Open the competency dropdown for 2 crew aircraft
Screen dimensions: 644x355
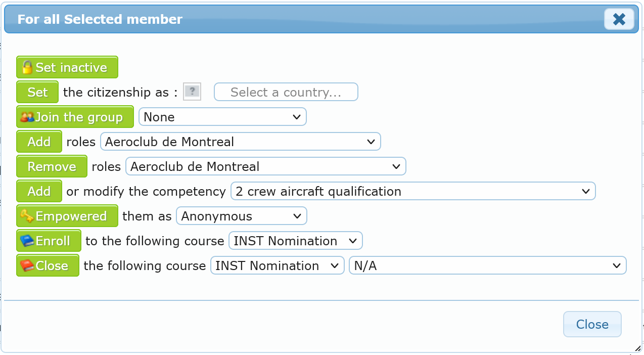tap(413, 191)
